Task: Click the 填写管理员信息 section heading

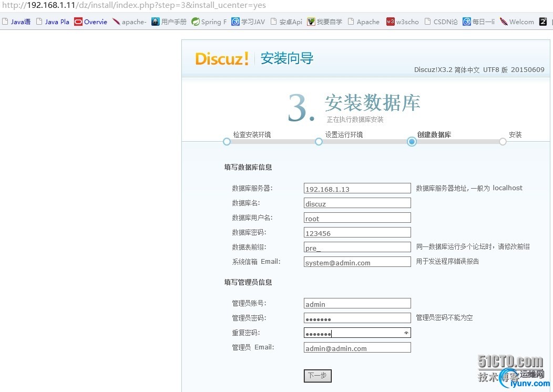Action: pos(248,282)
